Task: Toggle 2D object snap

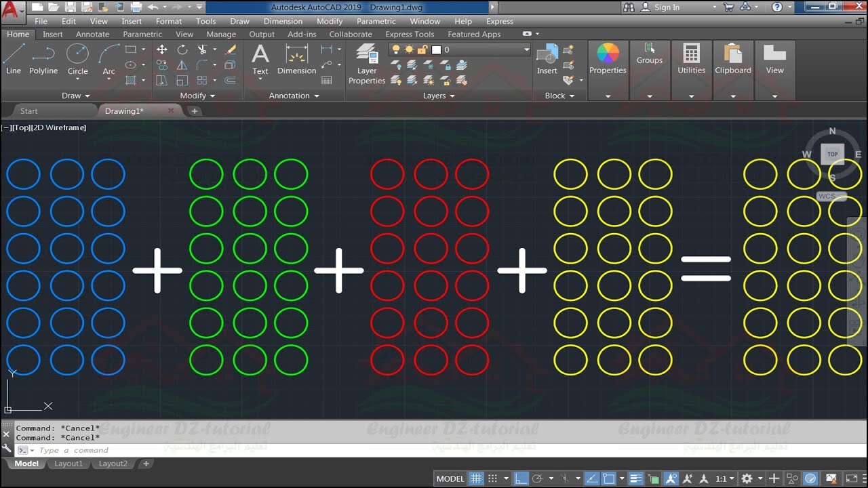Action: [x=608, y=479]
